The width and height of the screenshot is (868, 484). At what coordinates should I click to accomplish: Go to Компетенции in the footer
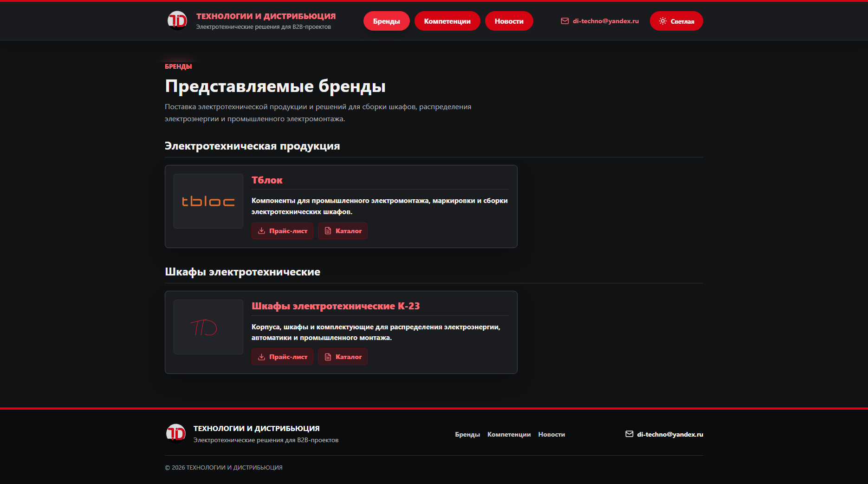[x=509, y=434]
